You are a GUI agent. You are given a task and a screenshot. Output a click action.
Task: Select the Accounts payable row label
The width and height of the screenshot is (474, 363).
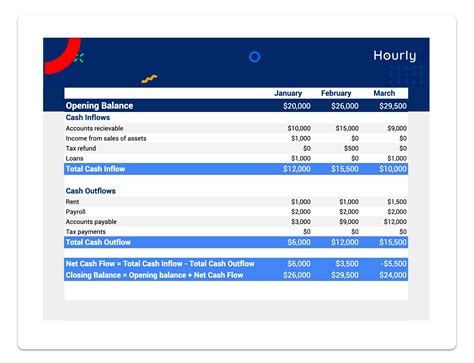pos(91,222)
